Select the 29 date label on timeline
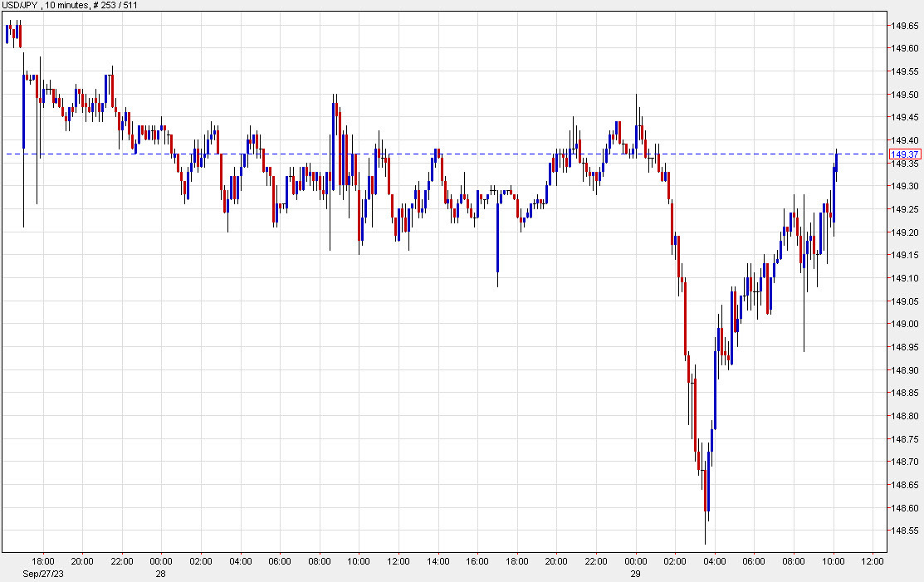The width and height of the screenshot is (924, 582). (637, 571)
